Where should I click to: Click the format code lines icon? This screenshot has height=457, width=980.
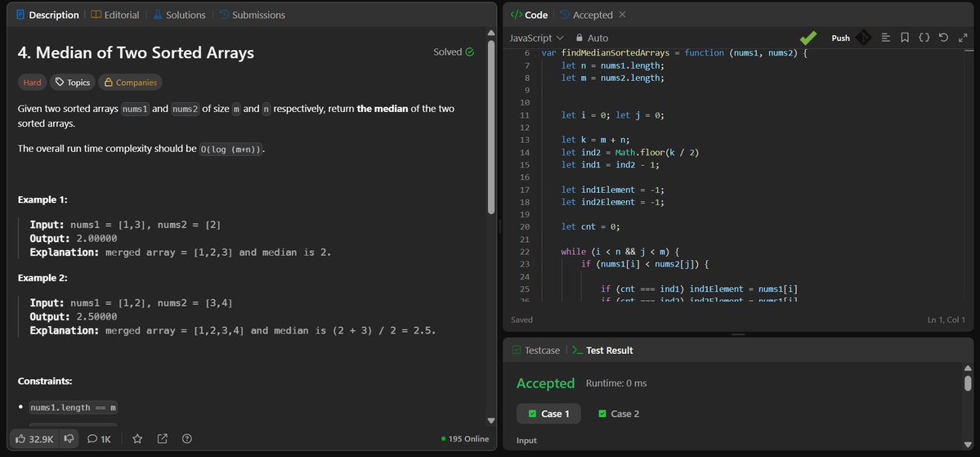[886, 38]
